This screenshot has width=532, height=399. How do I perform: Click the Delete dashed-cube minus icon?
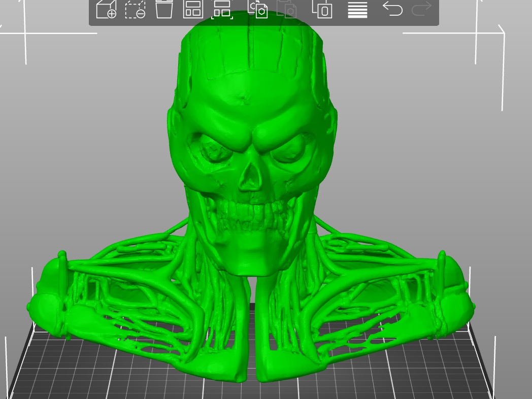135,9
